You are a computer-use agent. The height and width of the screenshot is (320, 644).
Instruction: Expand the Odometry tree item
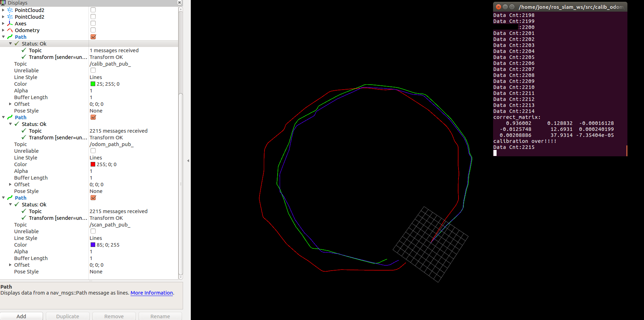tap(3, 30)
